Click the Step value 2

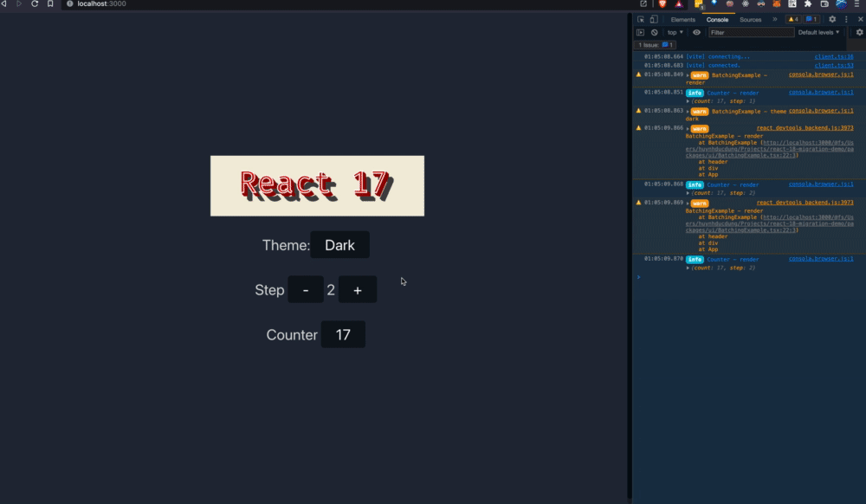pyautogui.click(x=331, y=290)
